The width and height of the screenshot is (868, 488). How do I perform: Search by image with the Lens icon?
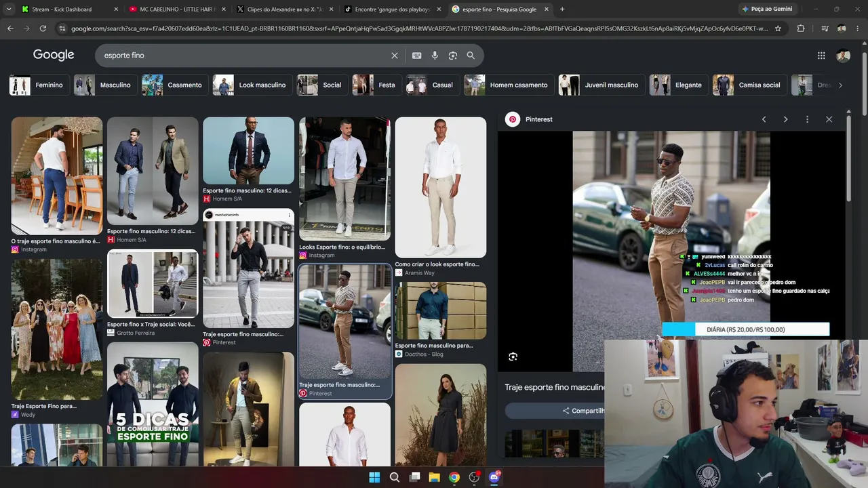[x=453, y=56]
